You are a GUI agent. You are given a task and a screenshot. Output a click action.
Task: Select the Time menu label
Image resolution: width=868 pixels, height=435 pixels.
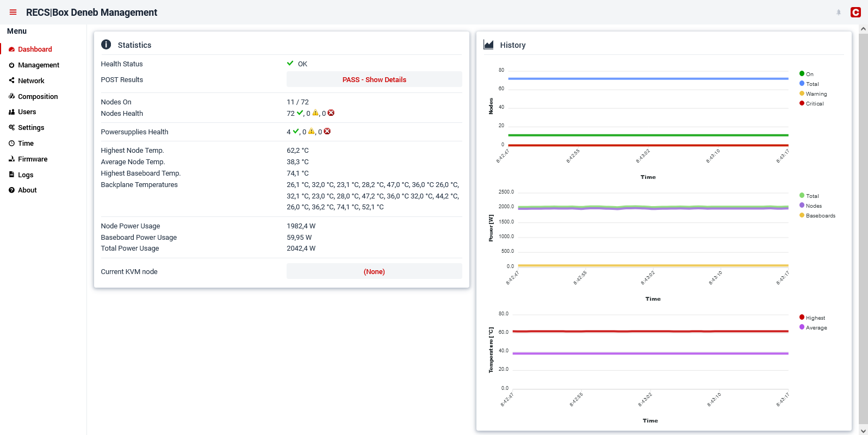[26, 144]
